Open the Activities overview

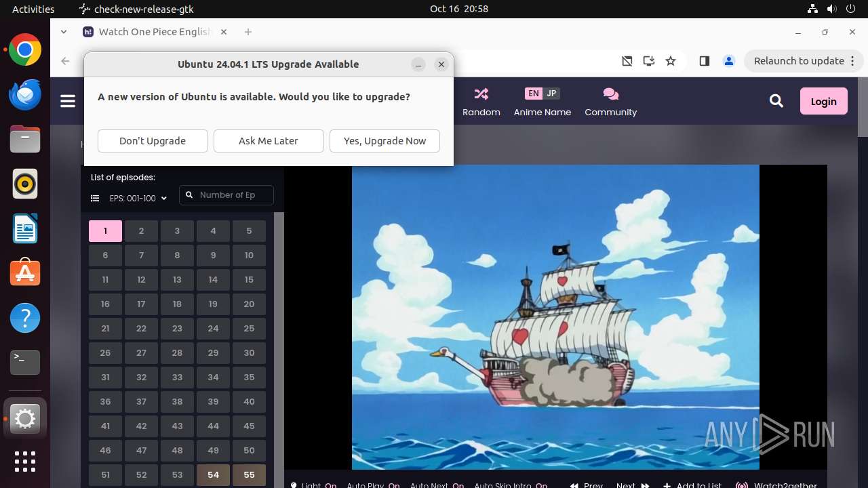pos(33,9)
